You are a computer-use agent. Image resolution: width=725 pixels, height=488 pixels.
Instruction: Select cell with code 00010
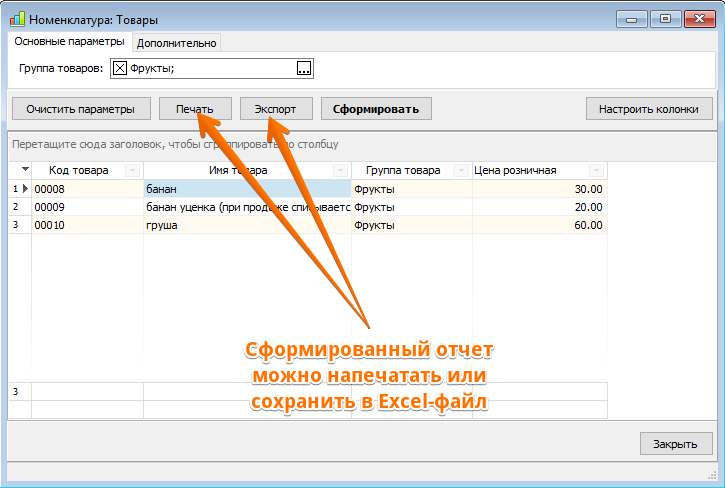(87, 225)
